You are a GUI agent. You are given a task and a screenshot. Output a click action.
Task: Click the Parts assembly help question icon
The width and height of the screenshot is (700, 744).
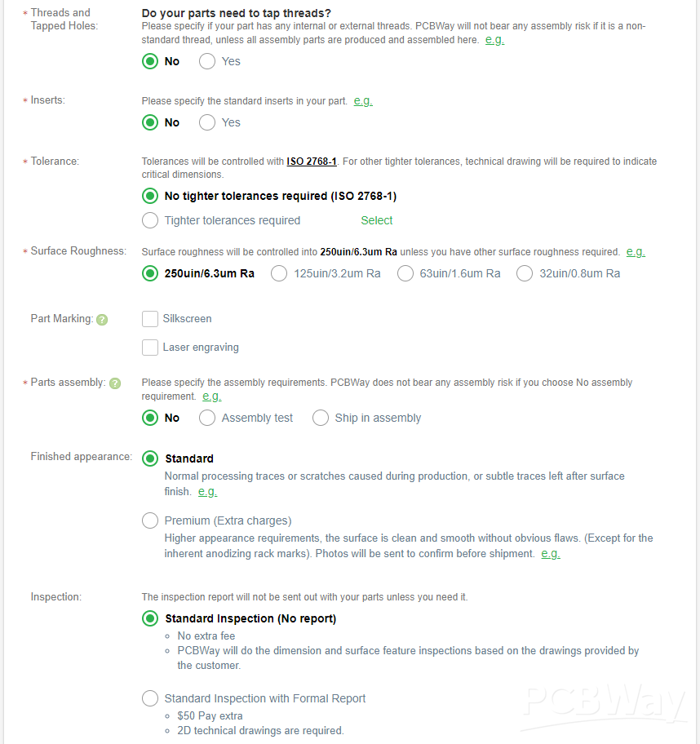115,383
